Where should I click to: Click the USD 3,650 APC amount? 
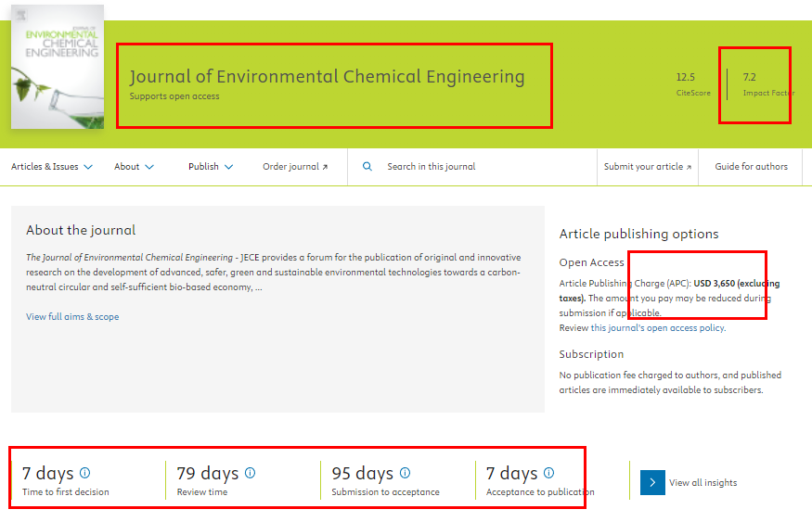click(715, 284)
